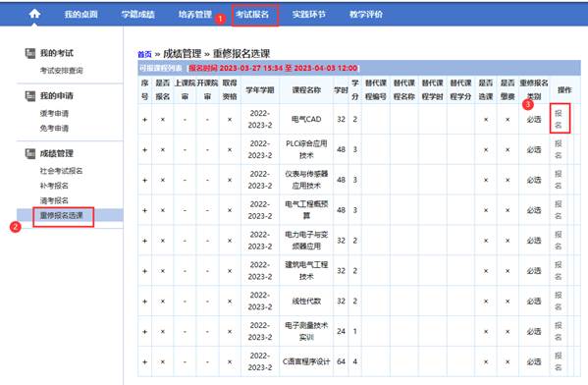
Task: Expand the 电气工程概预算 row
Action: (144, 210)
